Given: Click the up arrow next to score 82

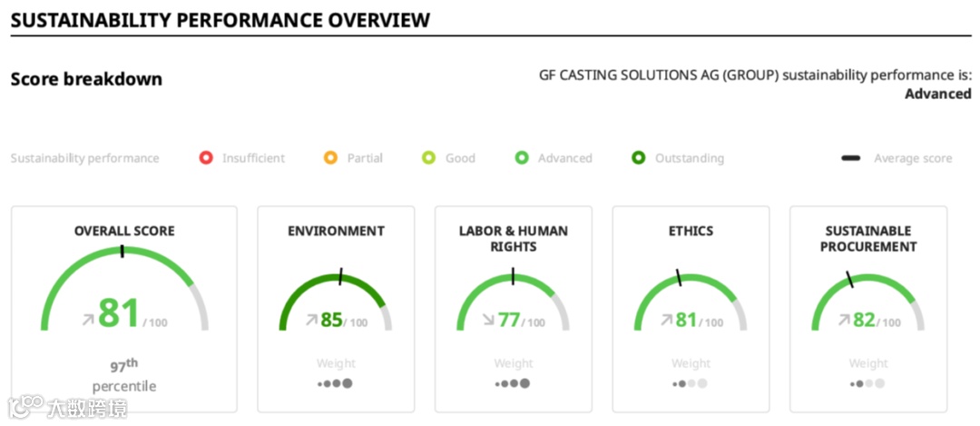Looking at the screenshot, I should [844, 321].
